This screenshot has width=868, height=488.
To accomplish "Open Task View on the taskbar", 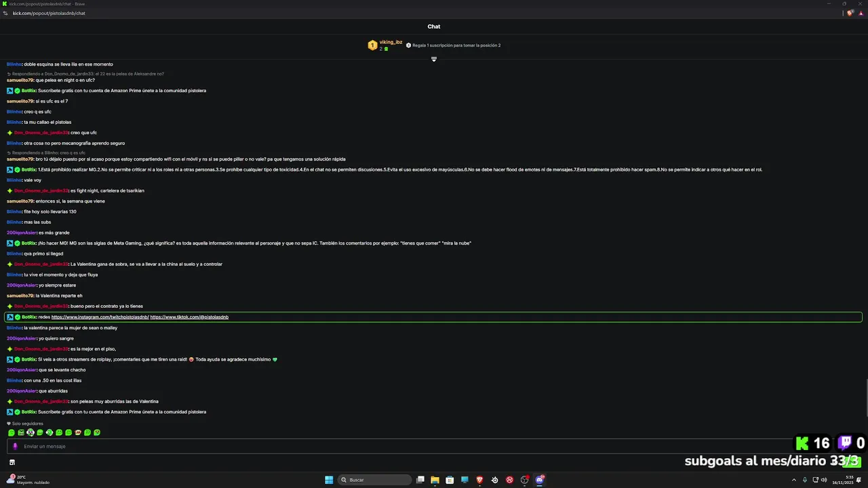I will 420,480.
